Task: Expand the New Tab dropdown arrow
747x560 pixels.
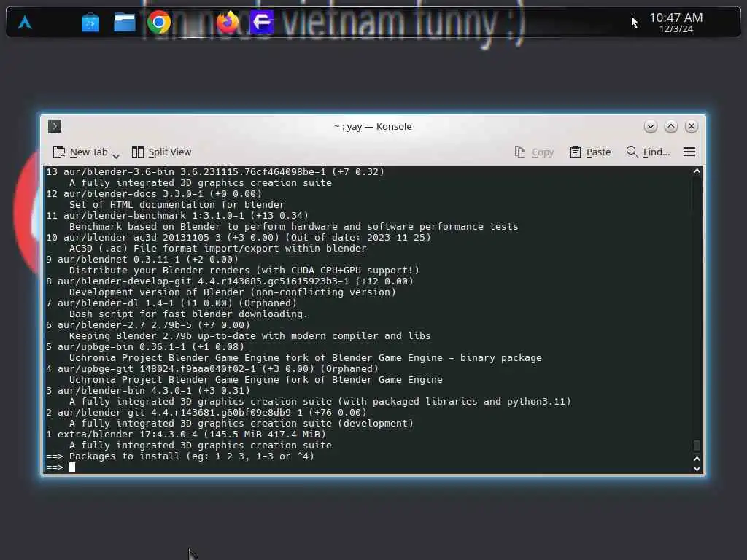Action: (x=116, y=155)
